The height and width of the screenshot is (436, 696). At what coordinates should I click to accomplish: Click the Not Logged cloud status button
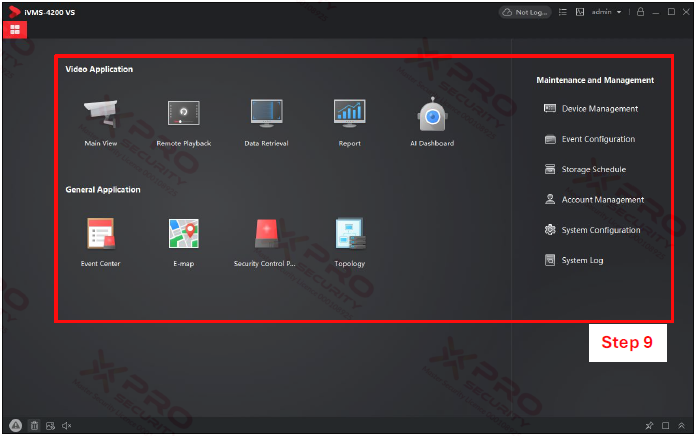pyautogui.click(x=525, y=12)
